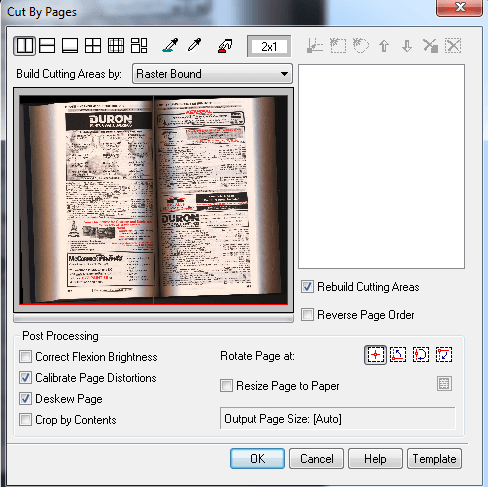Image resolution: width=488 pixels, height=487 pixels.
Task: Select rotate page at corner angle icon
Action: point(398,355)
